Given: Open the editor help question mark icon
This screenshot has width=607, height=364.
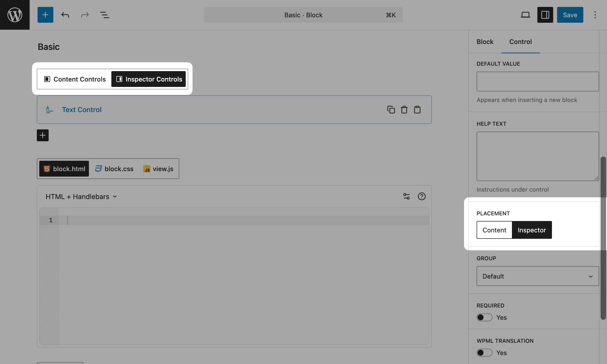Looking at the screenshot, I should click(422, 196).
